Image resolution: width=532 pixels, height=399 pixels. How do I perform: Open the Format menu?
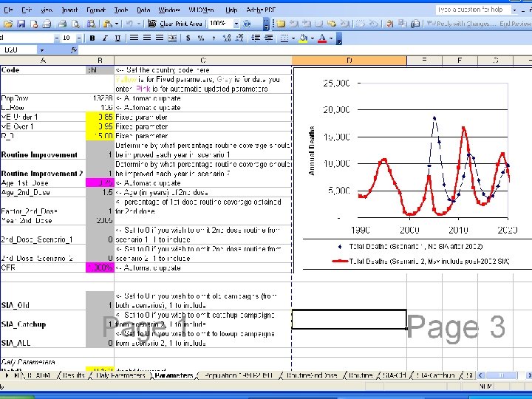[95, 10]
